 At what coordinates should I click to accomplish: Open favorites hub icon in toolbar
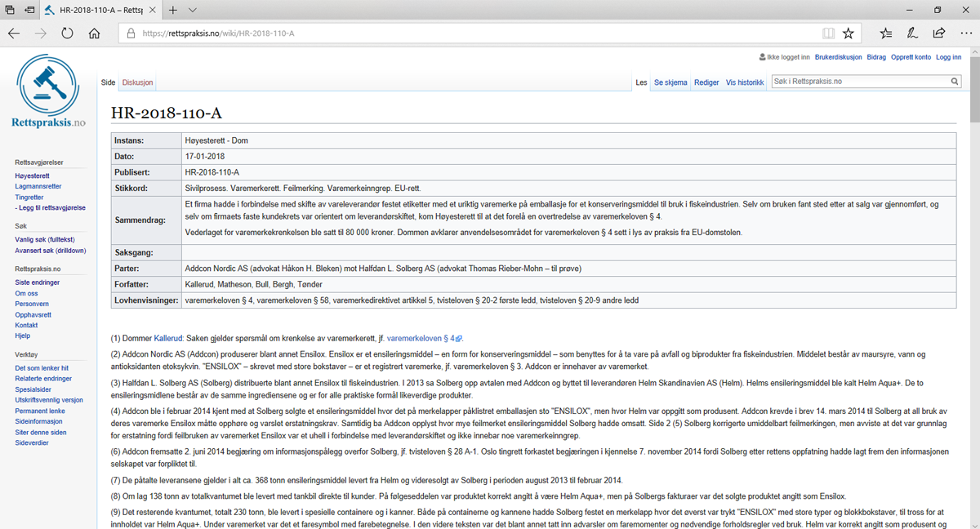(886, 33)
